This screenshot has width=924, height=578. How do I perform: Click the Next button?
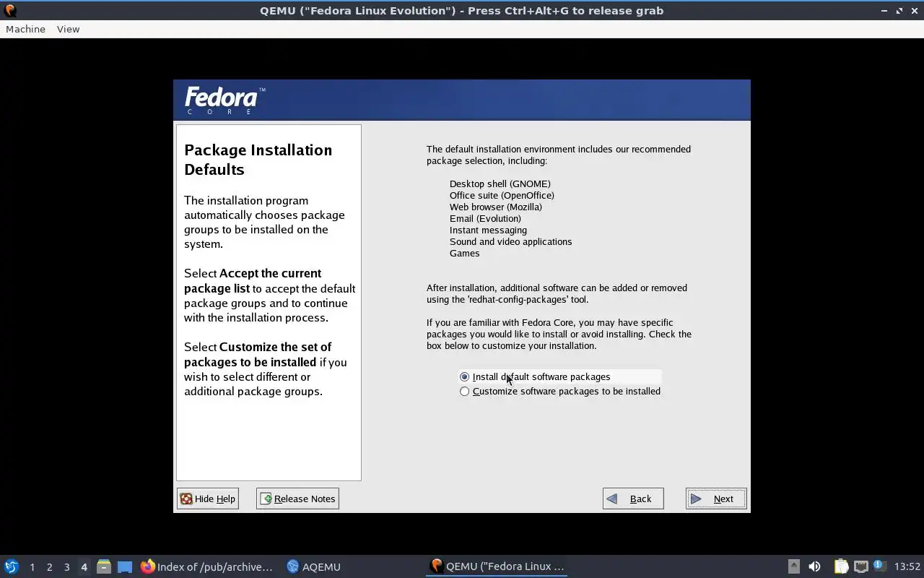tap(716, 499)
